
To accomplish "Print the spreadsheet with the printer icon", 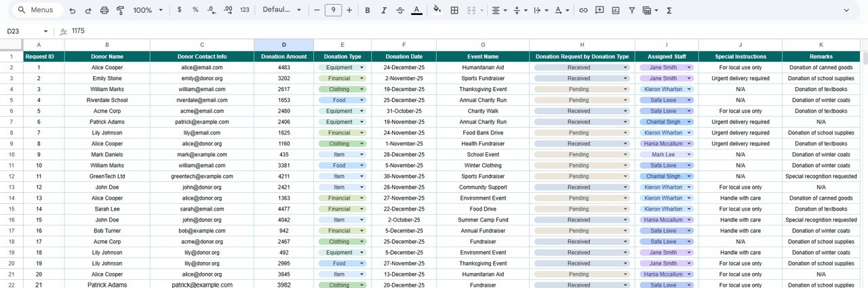I will click(x=104, y=10).
